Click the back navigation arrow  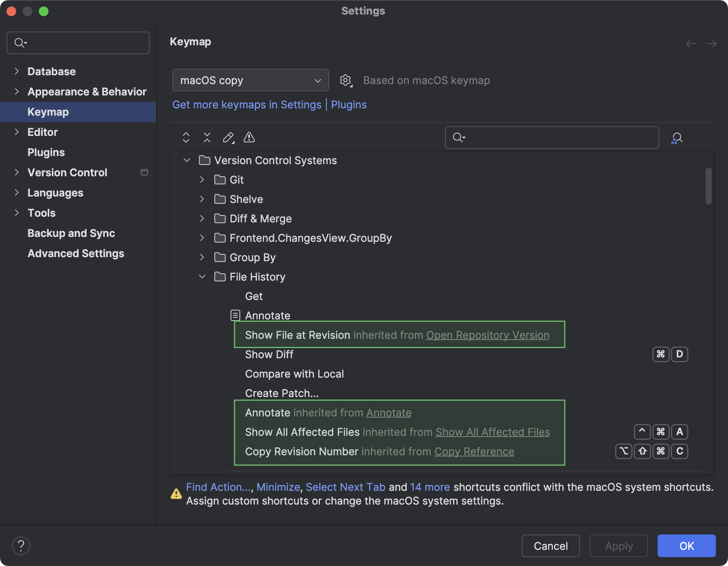pyautogui.click(x=690, y=44)
